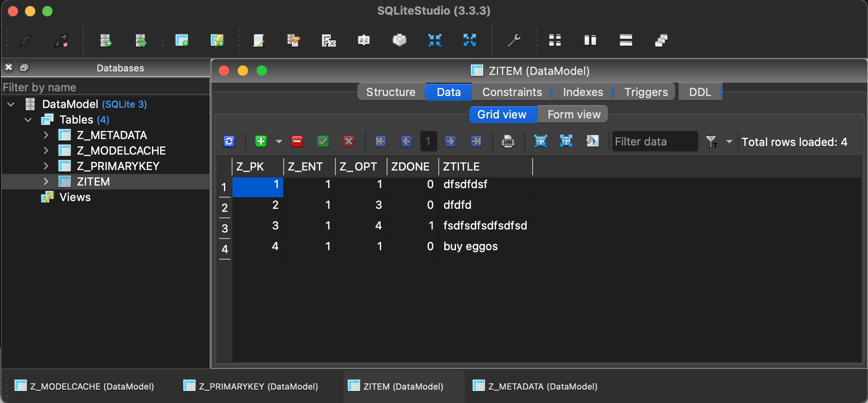Expand the ZITEM table node
This screenshot has width=868, height=403.
click(x=46, y=182)
